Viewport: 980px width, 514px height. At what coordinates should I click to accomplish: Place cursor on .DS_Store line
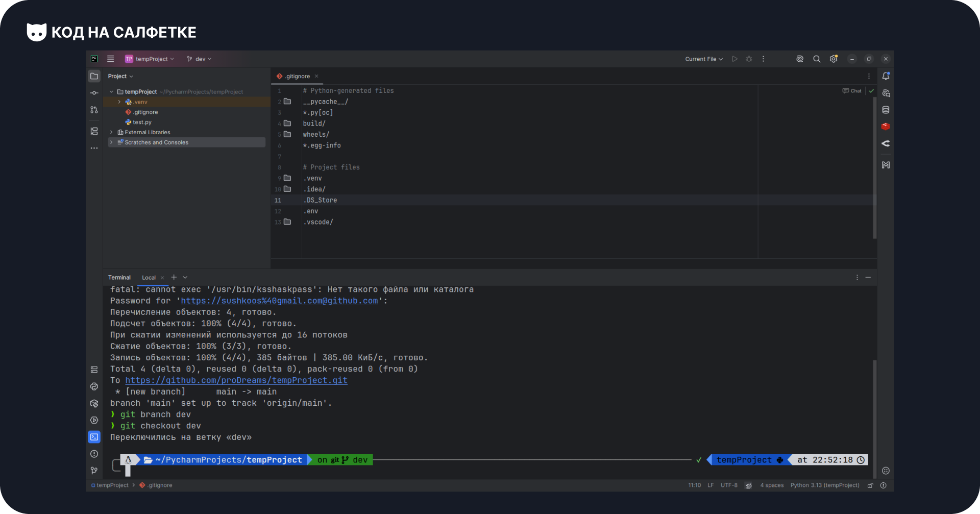click(x=320, y=200)
